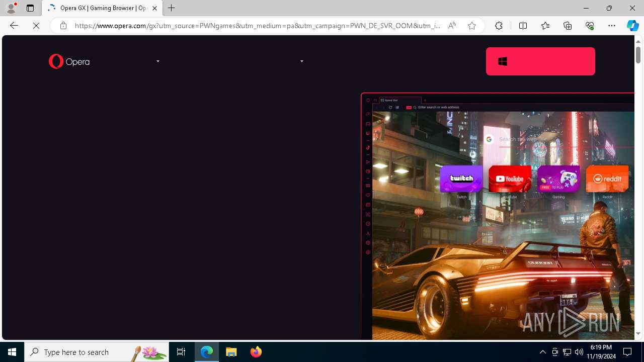The width and height of the screenshot is (644, 362).
Task: Open the clock showing 6:19 PM
Action: 601,352
